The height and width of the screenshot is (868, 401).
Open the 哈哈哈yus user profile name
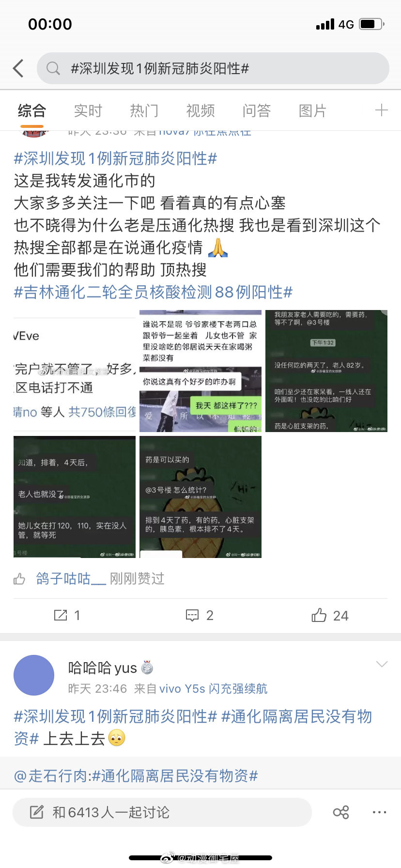[x=103, y=668]
